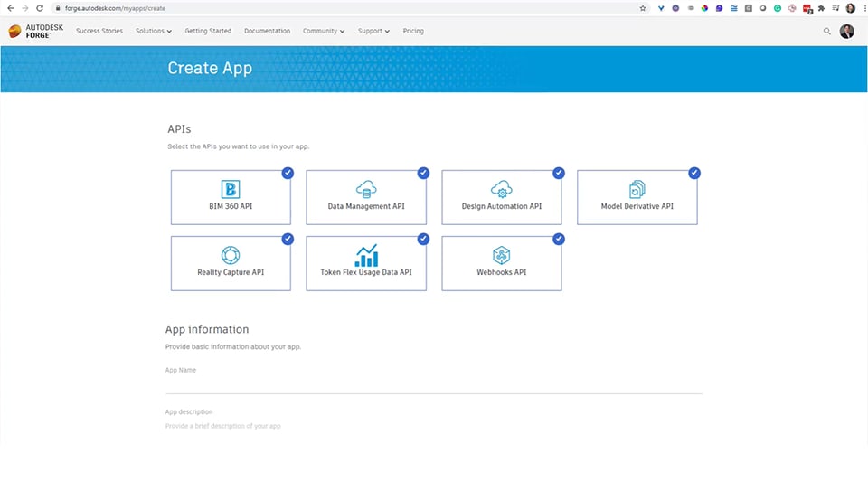Uncheck the BIM 360 API checkmark
868x482 pixels.
288,173
